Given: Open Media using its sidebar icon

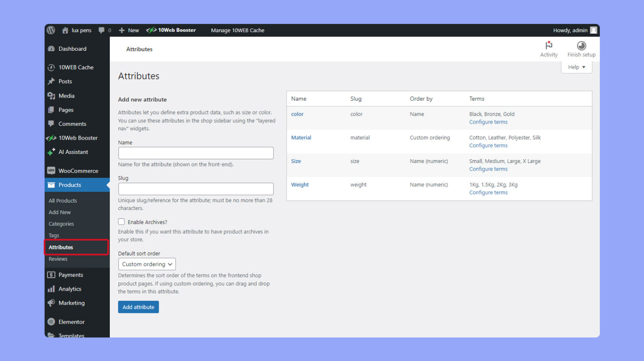Looking at the screenshot, I should pos(52,95).
